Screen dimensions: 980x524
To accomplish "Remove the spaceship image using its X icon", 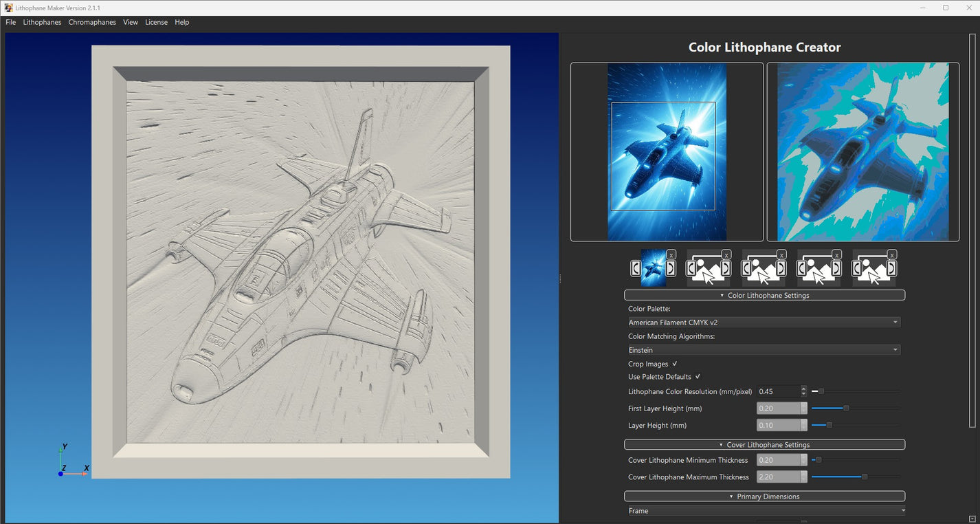I will (671, 254).
